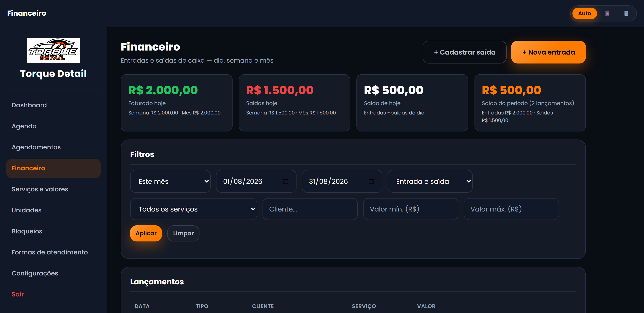Apply filters with the Aplicar button
The width and height of the screenshot is (644, 313).
click(146, 233)
